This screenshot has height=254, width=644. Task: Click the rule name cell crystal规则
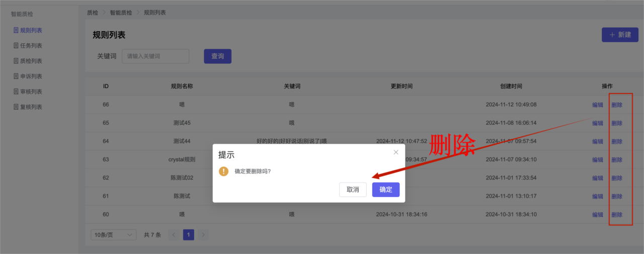[182, 160]
